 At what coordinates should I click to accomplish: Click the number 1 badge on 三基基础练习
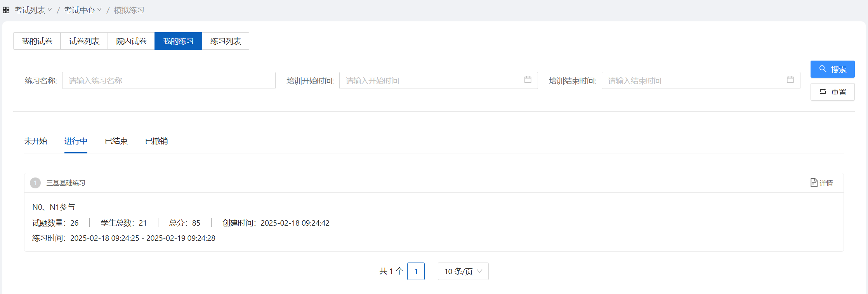(35, 183)
